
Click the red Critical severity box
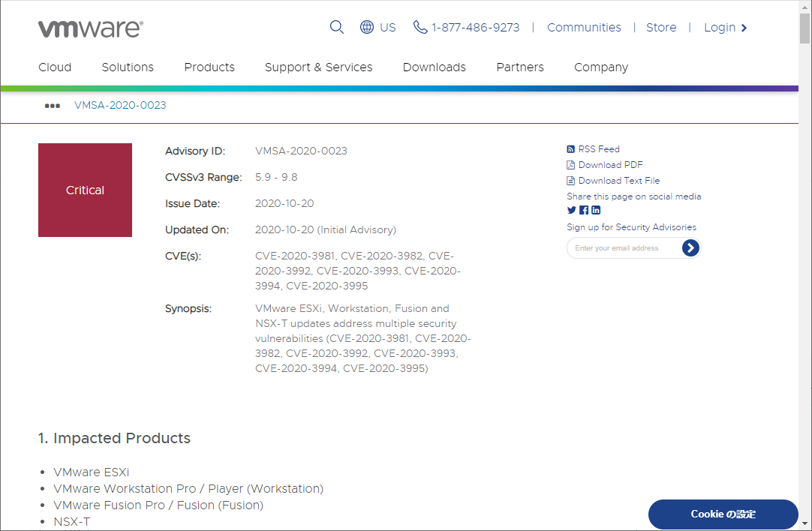(x=85, y=190)
